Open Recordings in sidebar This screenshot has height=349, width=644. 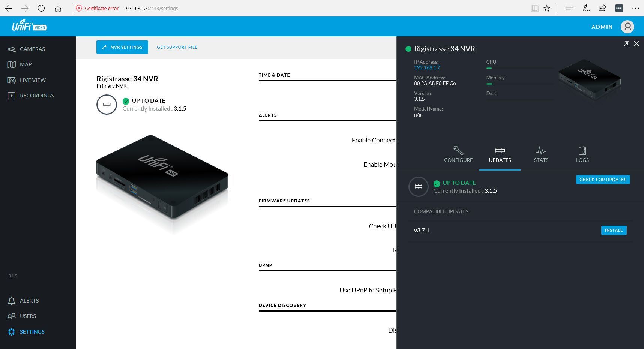click(x=31, y=96)
